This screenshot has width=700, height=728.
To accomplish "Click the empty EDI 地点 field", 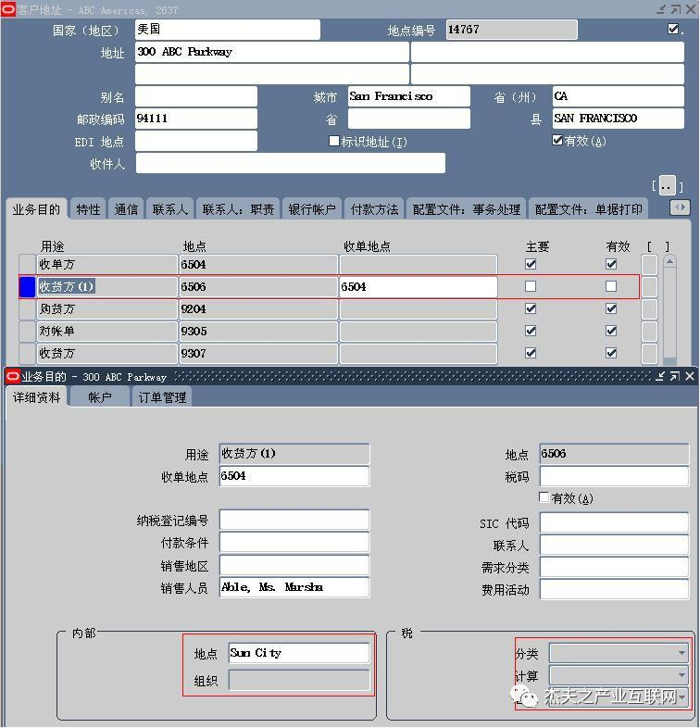I will pos(196,141).
